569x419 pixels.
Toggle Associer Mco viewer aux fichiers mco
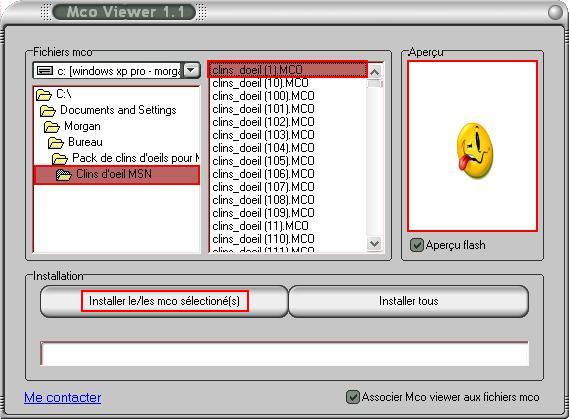(352, 397)
